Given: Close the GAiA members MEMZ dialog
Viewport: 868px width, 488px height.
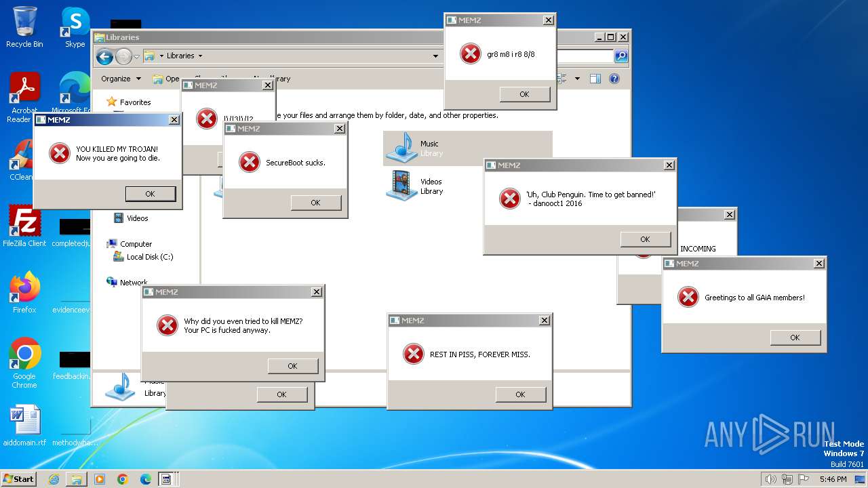Looking at the screenshot, I should tap(818, 264).
